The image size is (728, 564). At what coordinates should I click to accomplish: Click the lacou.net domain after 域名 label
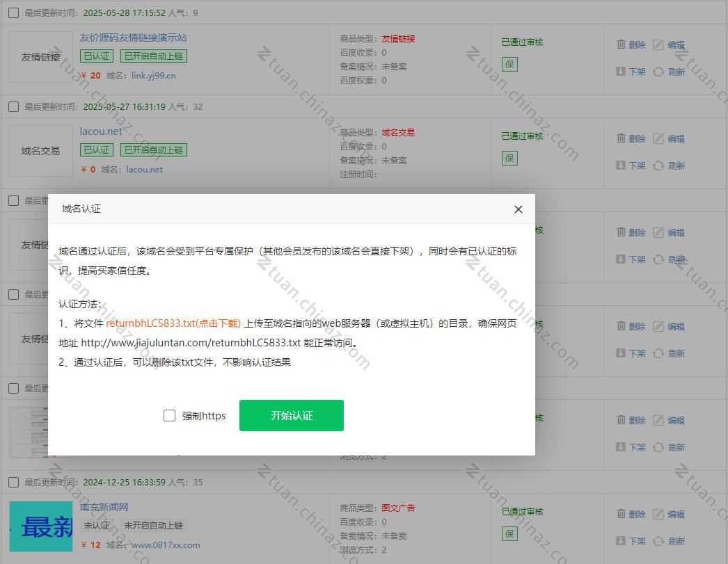tap(144, 169)
